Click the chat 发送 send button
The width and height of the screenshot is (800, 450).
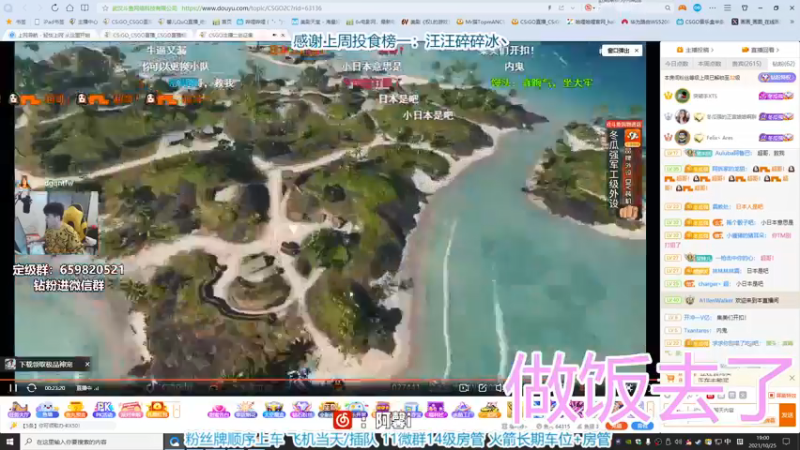[787, 415]
